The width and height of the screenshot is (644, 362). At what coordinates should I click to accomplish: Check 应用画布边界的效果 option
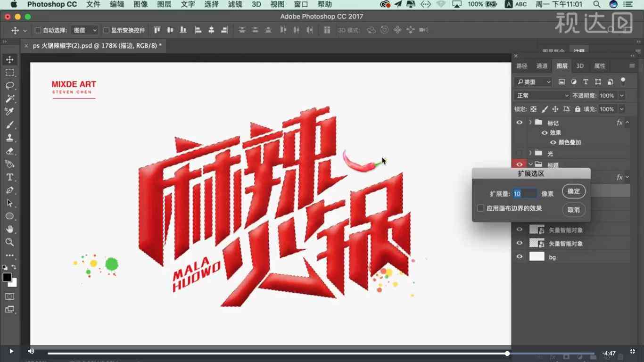coord(480,208)
